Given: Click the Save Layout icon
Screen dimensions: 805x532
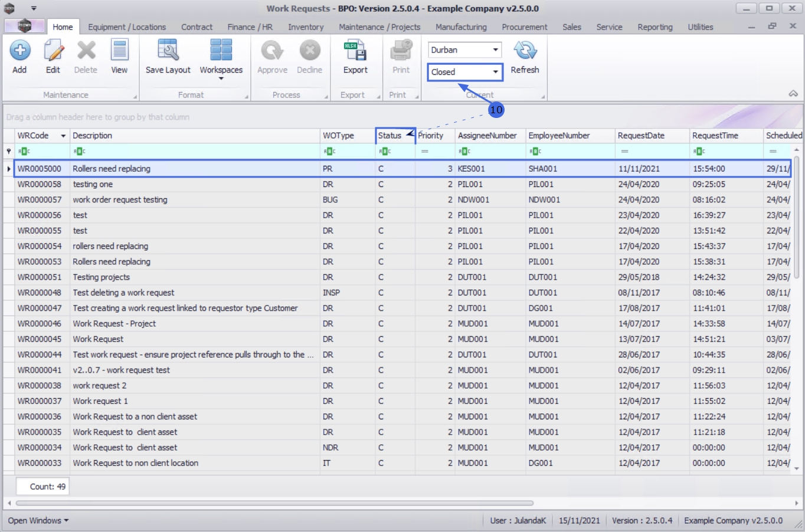Looking at the screenshot, I should (x=168, y=51).
